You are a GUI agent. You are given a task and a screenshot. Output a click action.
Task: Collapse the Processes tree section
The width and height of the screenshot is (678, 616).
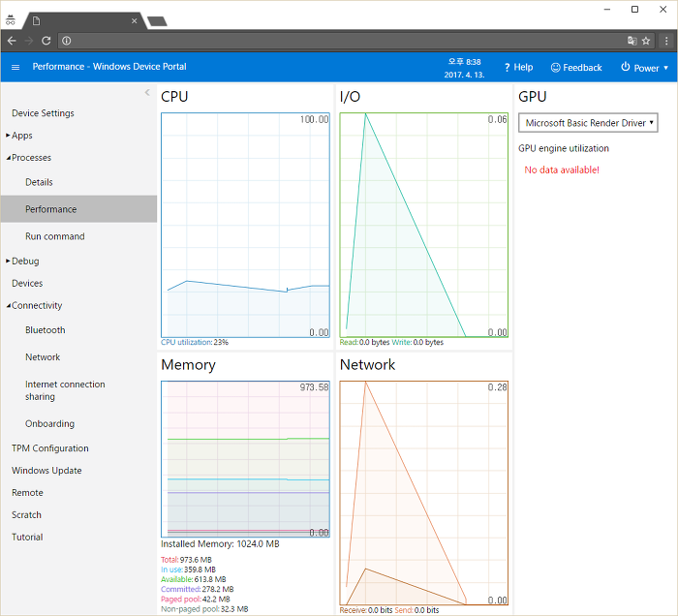point(8,158)
